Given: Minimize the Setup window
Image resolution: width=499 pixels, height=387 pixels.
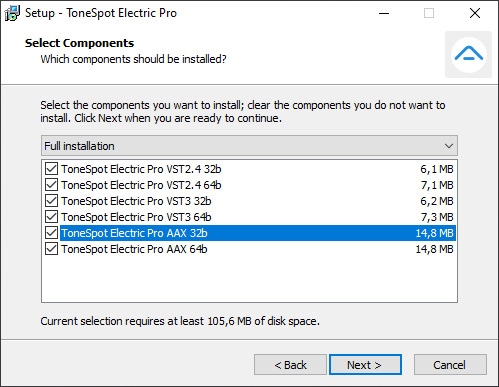Looking at the screenshot, I should (384, 13).
